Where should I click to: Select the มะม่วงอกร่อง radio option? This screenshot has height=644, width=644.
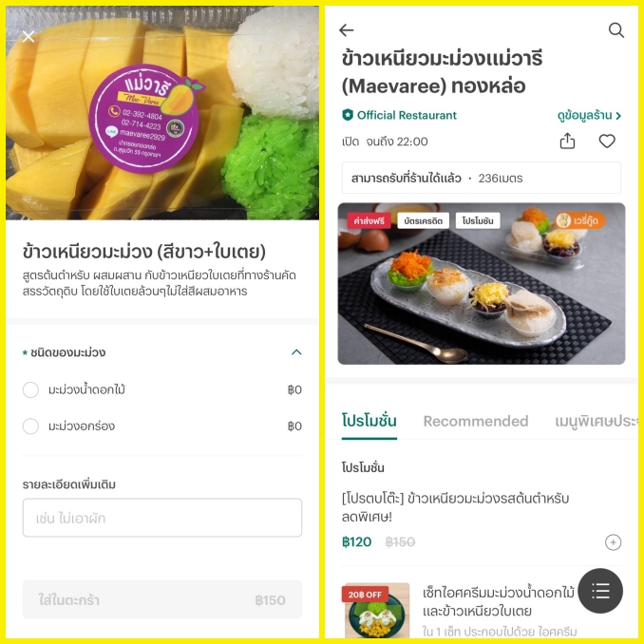[x=30, y=426]
